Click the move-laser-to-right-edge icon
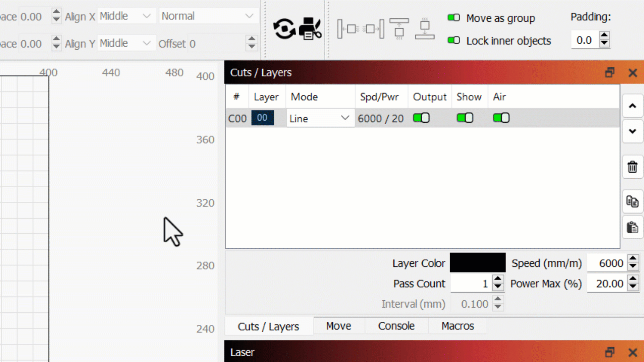Image resolution: width=644 pixels, height=362 pixels. coord(374,29)
